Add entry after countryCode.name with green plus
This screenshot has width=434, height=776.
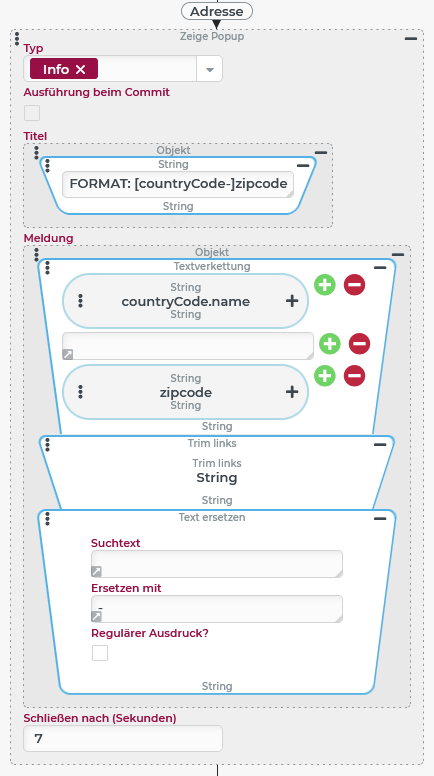[325, 285]
